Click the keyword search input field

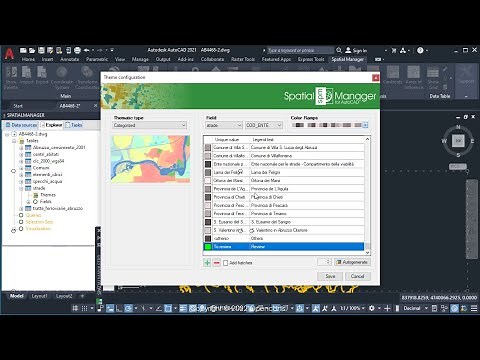point(300,50)
